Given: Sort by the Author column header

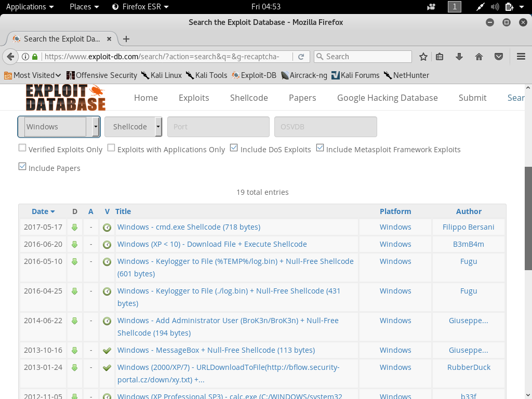Looking at the screenshot, I should [x=469, y=211].
